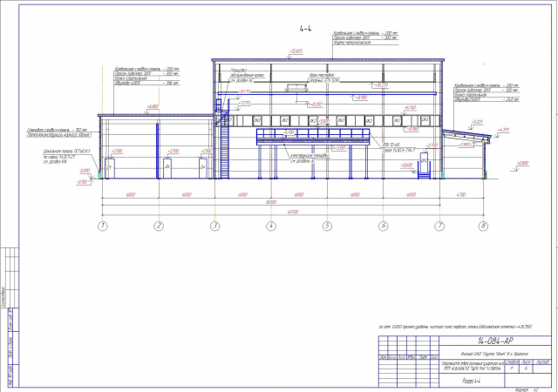The width and height of the screenshot is (558, 392).
Task: Select the "6000" dimension between axes 6 and 7
Action: click(411, 194)
